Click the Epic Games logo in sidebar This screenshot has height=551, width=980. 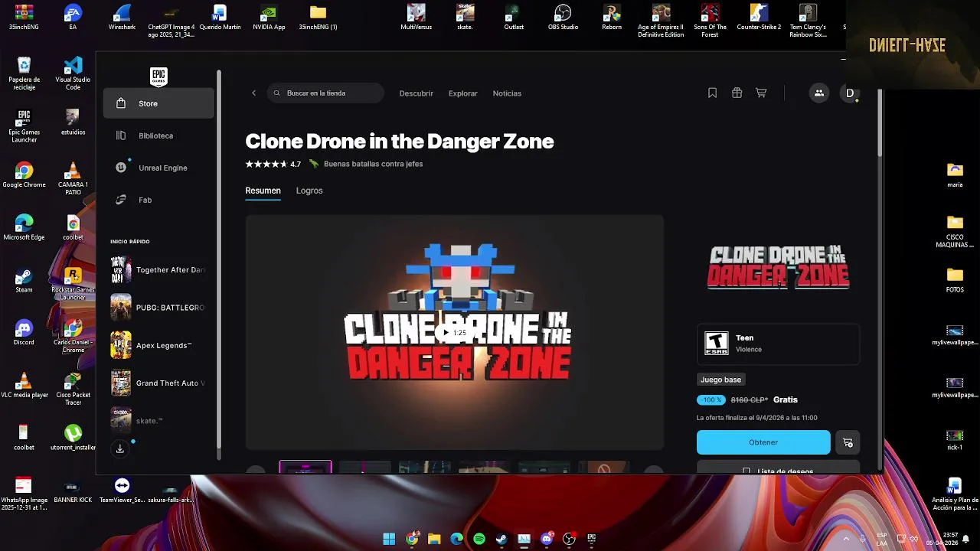[x=158, y=76]
